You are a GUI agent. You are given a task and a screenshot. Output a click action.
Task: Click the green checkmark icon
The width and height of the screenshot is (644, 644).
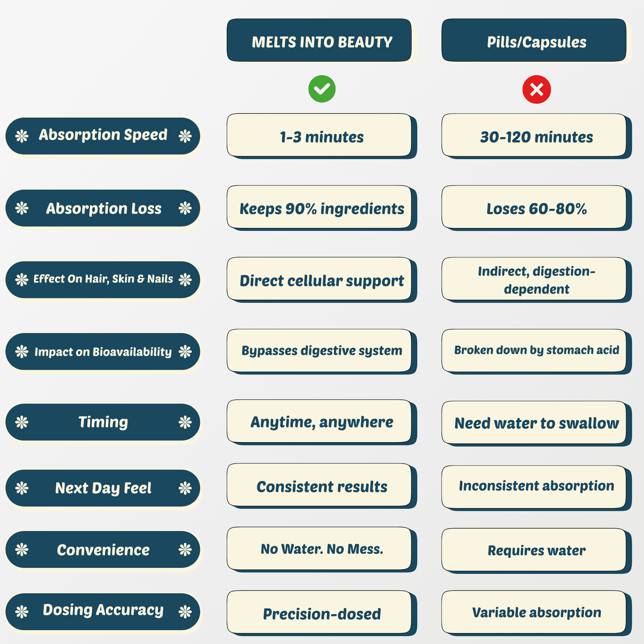pos(322,89)
